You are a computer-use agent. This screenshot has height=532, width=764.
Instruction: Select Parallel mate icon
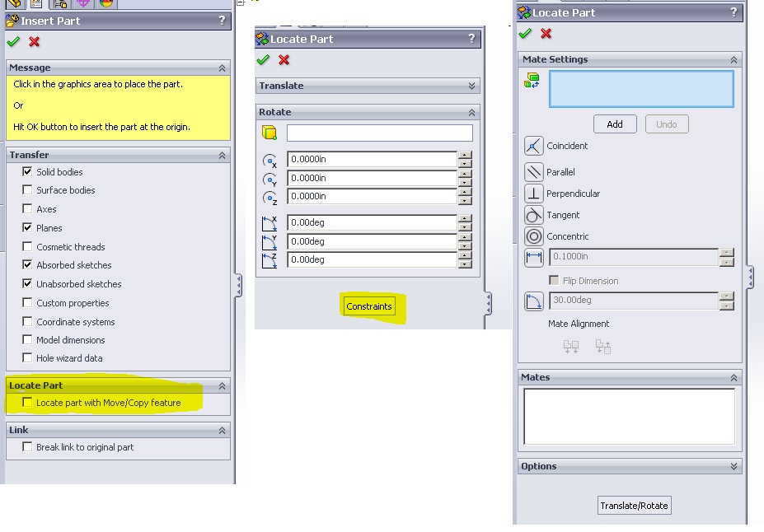tap(533, 172)
